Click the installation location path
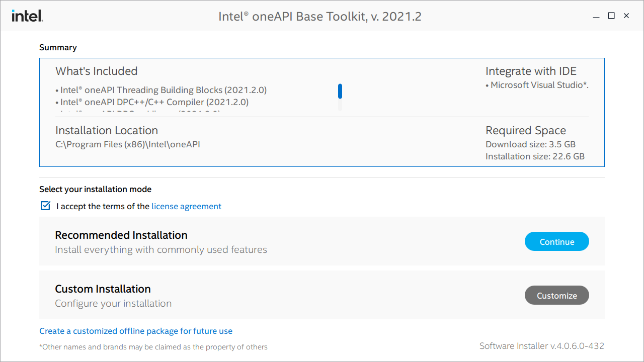This screenshot has height=362, width=644. click(128, 144)
